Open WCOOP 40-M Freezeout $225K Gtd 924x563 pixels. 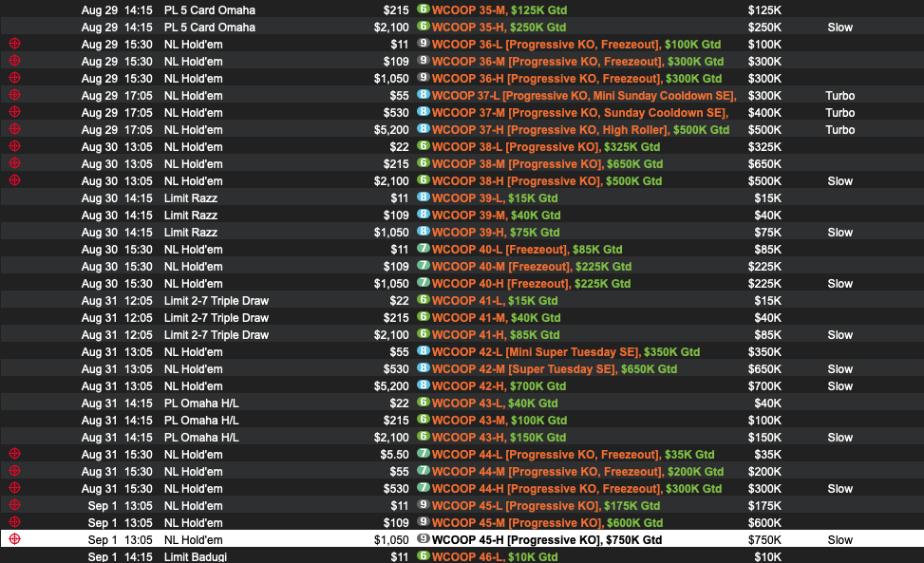pyautogui.click(x=532, y=266)
